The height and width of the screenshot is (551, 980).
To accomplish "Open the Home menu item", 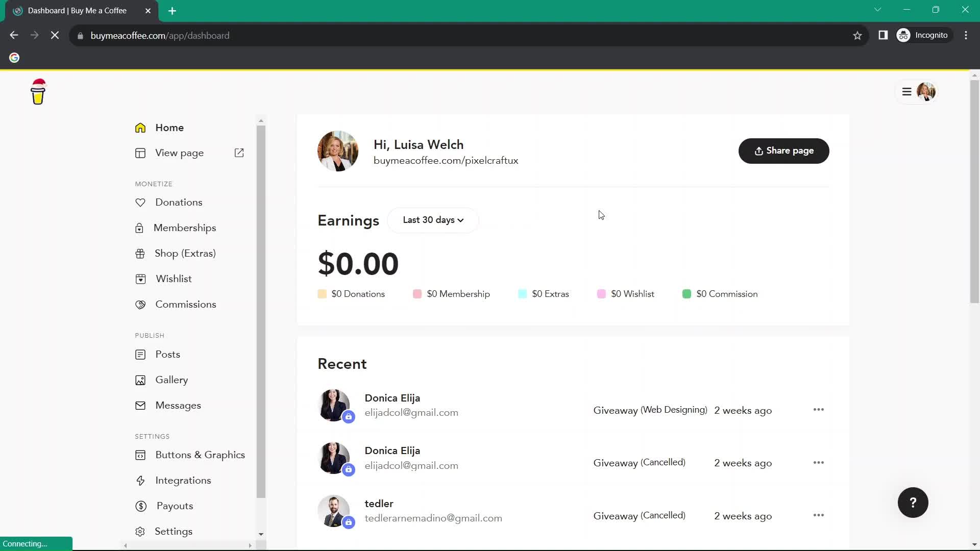I will click(x=169, y=127).
